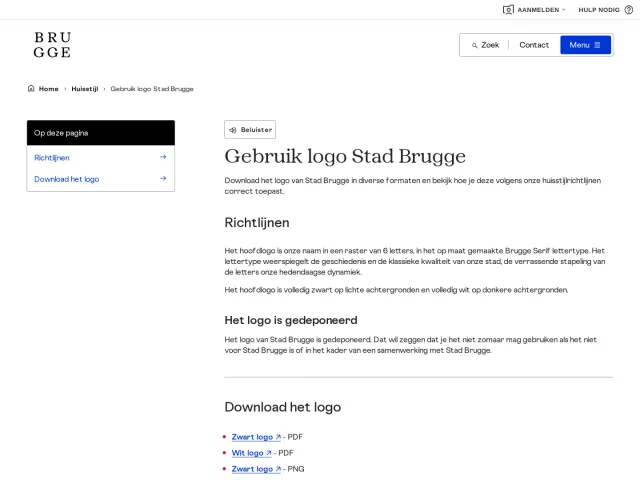Click external-link icon on 'Zwart logo' PNG
Screen dimensions: 640x480
(278, 469)
